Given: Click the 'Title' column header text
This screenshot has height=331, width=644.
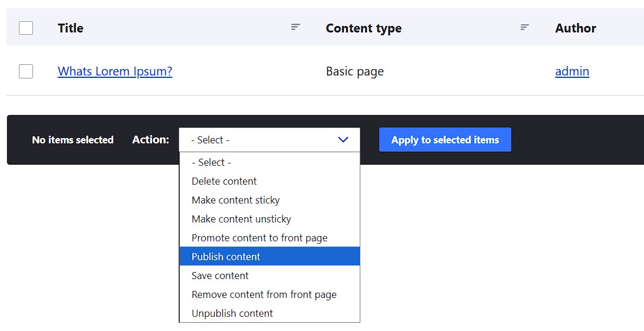Looking at the screenshot, I should coord(70,28).
